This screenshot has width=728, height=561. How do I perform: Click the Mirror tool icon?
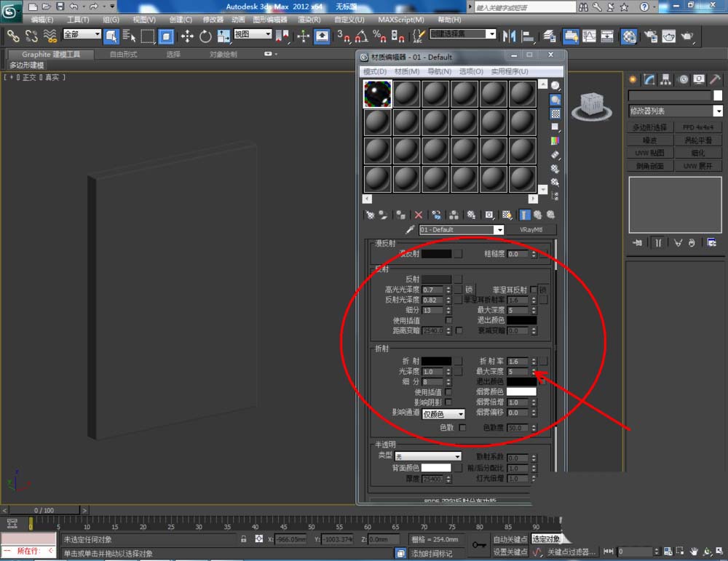[510, 36]
